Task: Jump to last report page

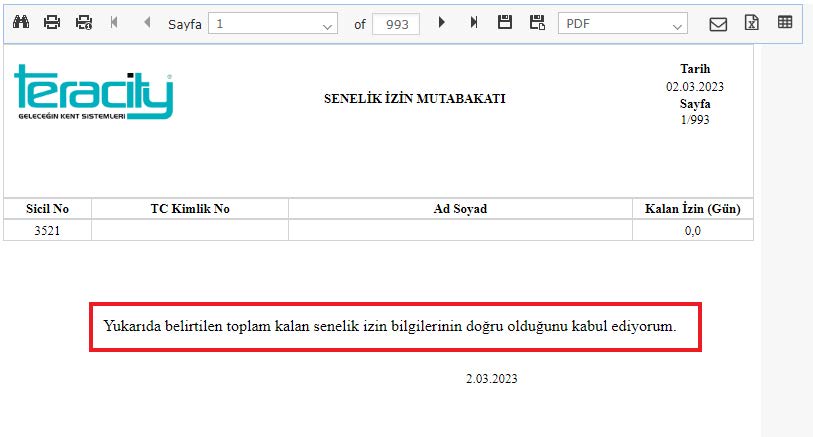Action: coord(473,22)
